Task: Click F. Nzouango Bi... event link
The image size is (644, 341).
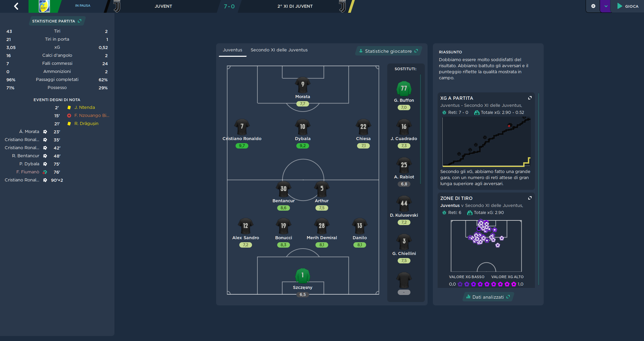Action: pyautogui.click(x=92, y=116)
